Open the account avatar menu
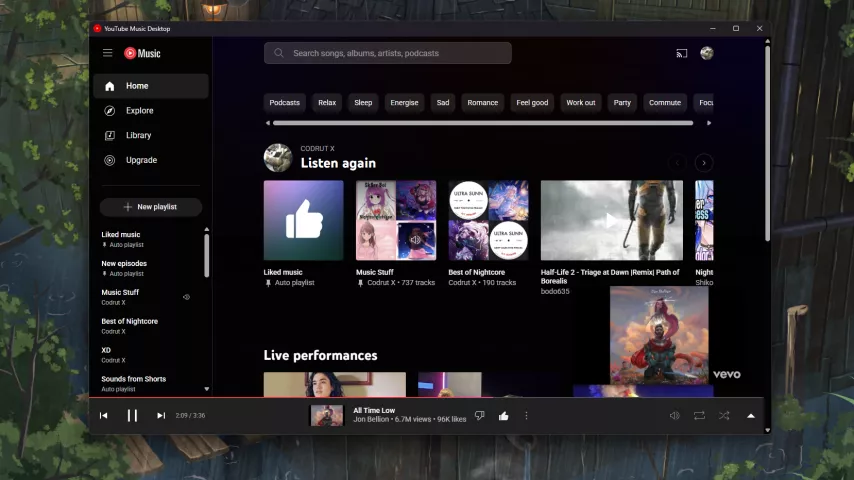The width and height of the screenshot is (854, 480). (706, 53)
